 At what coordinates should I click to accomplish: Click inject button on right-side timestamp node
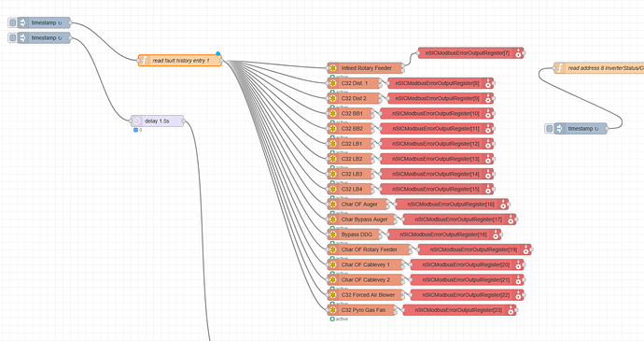(x=549, y=129)
